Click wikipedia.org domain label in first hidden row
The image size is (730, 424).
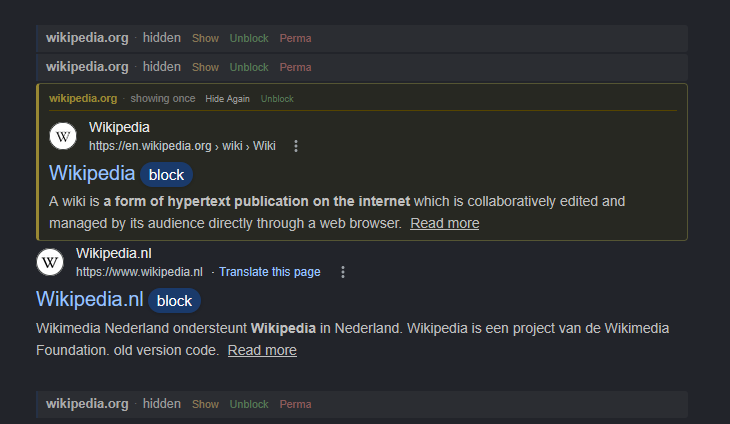(87, 38)
